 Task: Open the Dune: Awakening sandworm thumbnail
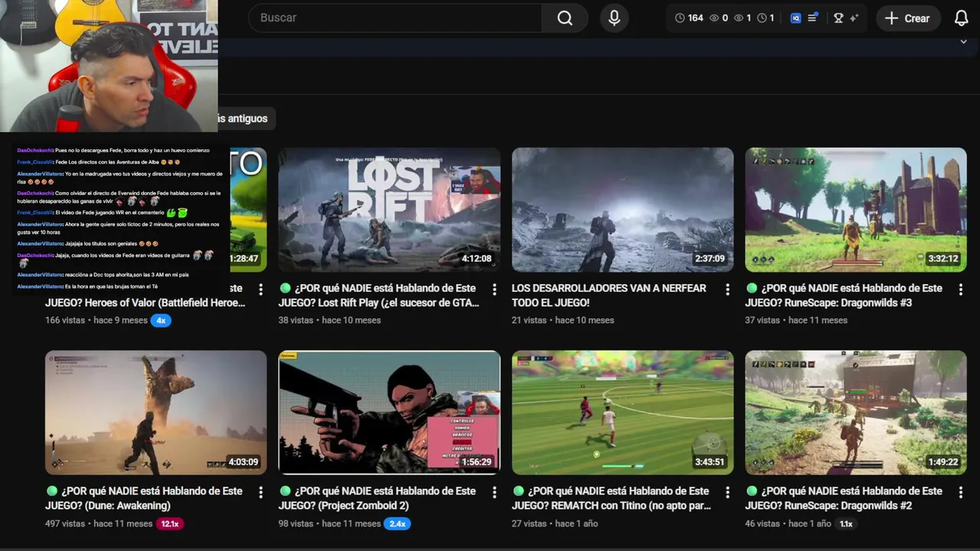[155, 412]
